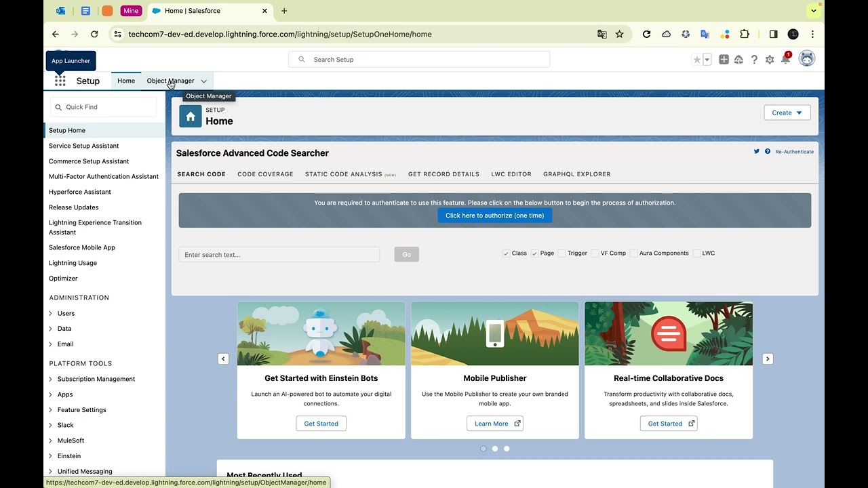868x488 pixels.
Task: Reload the page with the refresh button
Action: click(94, 34)
